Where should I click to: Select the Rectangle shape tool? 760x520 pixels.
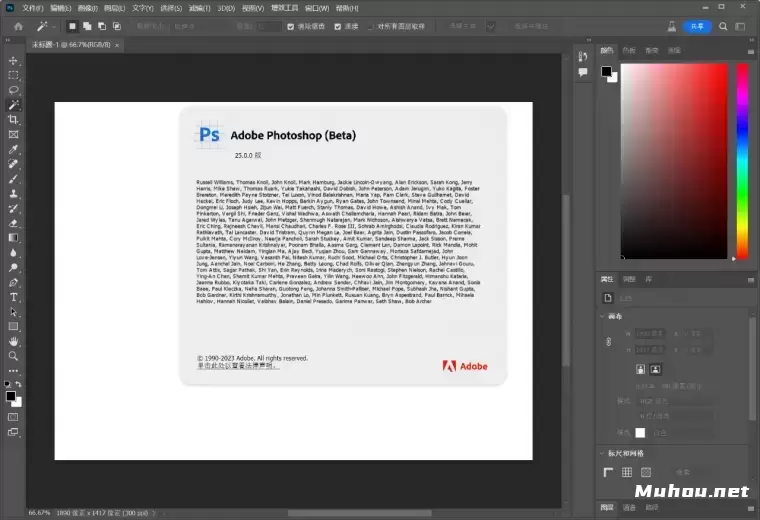click(x=13, y=327)
